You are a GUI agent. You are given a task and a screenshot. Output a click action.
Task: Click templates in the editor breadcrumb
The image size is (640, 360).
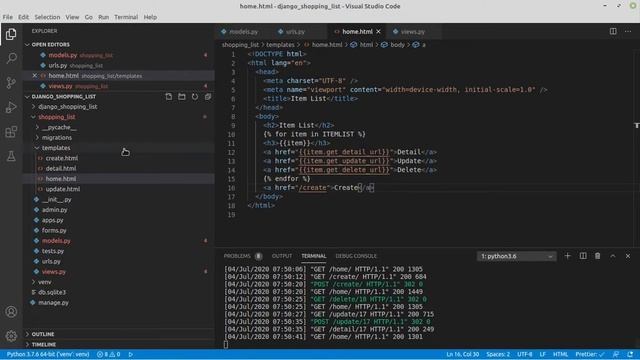pyautogui.click(x=280, y=44)
